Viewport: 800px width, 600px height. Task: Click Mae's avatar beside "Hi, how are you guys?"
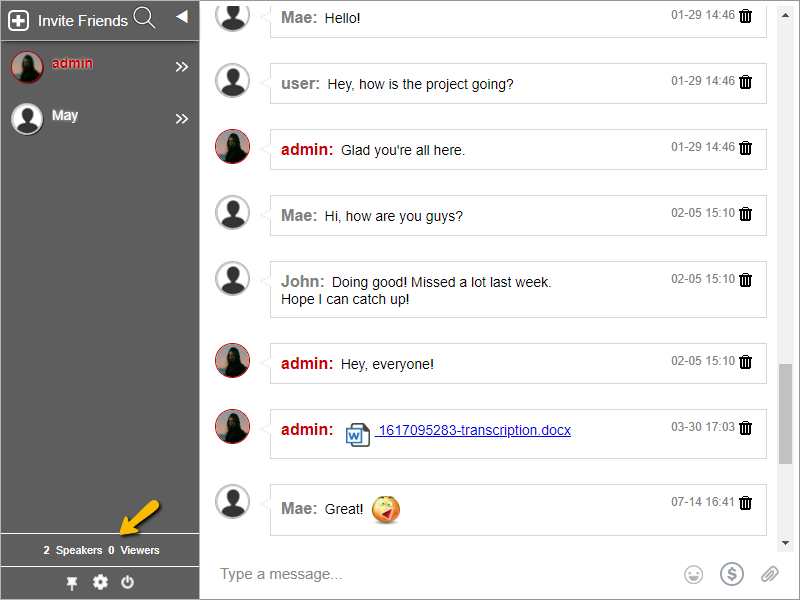pyautogui.click(x=233, y=213)
